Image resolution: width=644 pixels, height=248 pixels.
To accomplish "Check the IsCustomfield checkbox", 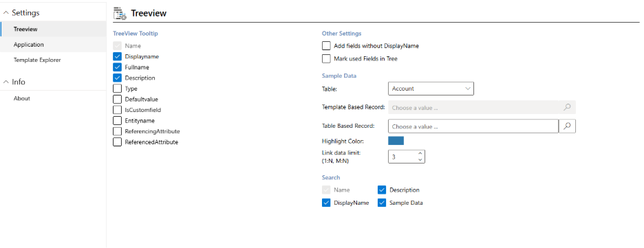I will (x=118, y=110).
